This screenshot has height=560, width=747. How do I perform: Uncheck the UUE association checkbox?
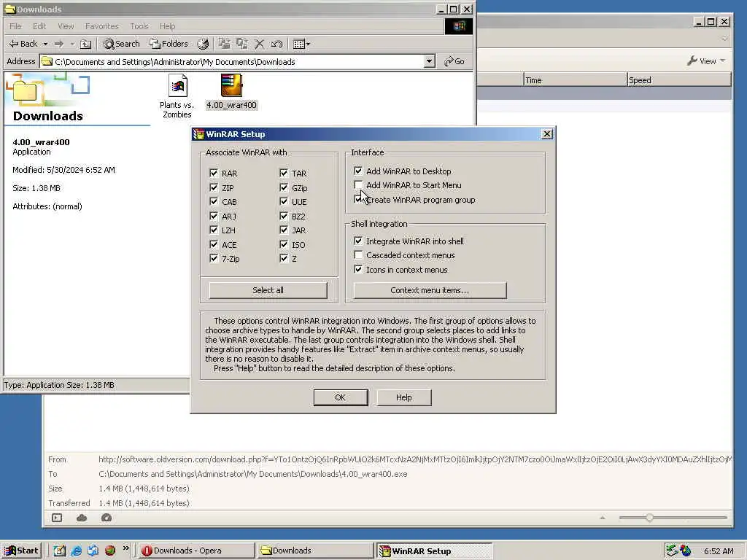(x=284, y=201)
